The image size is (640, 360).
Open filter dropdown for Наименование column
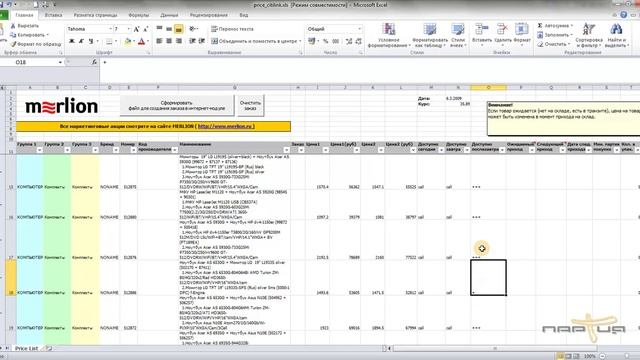pos(286,150)
